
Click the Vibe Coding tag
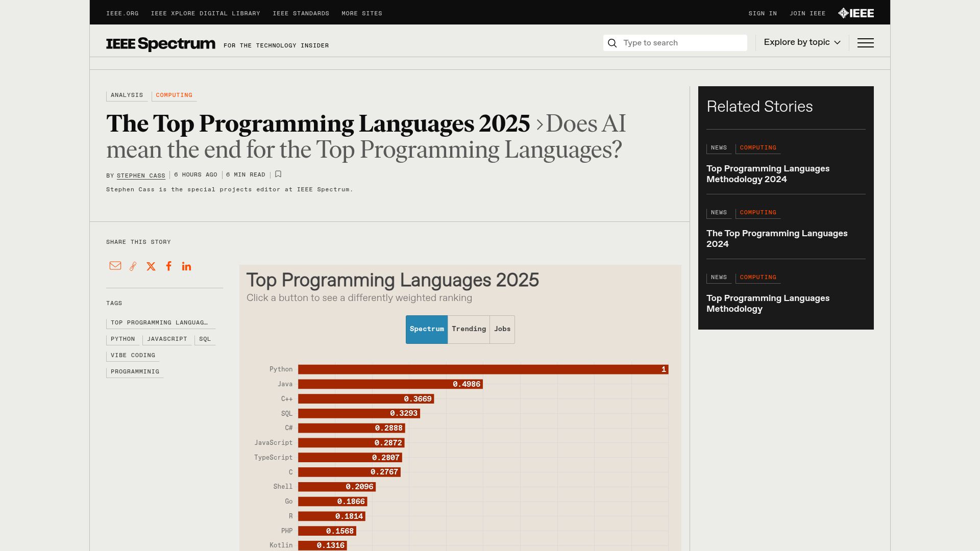point(133,356)
